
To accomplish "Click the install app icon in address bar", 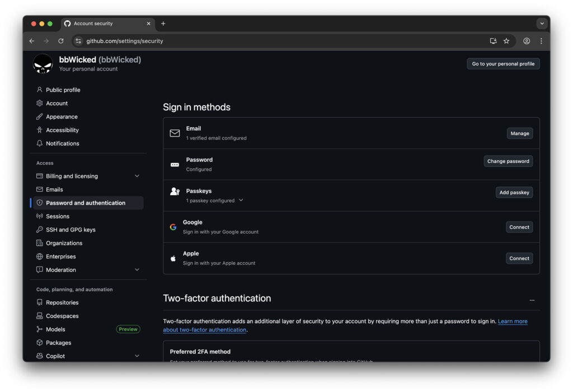I will click(x=493, y=41).
